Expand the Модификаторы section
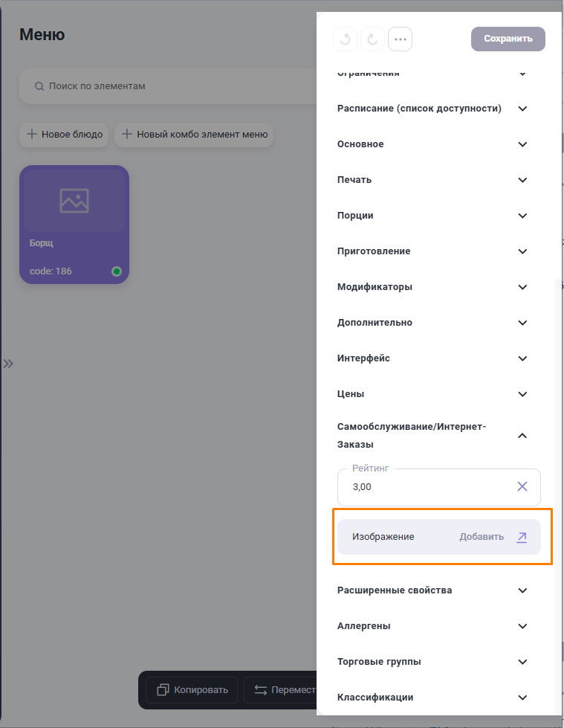Viewport: 564px width, 728px height. [x=522, y=287]
